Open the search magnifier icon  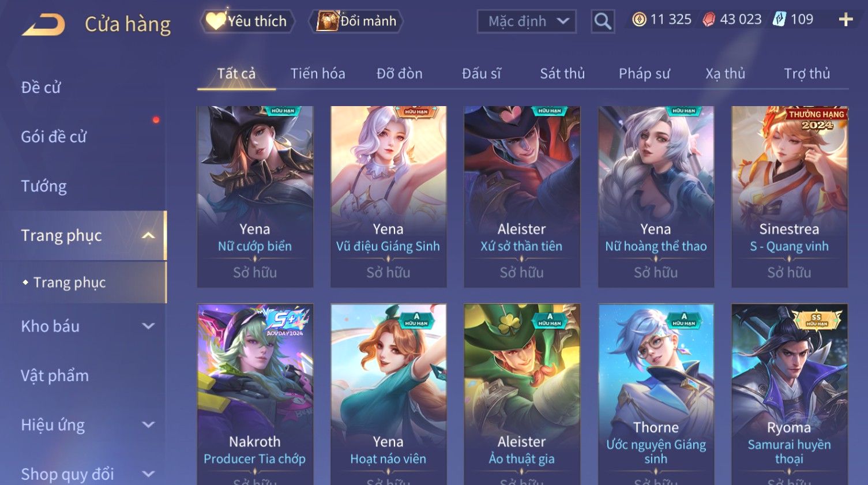tap(603, 21)
